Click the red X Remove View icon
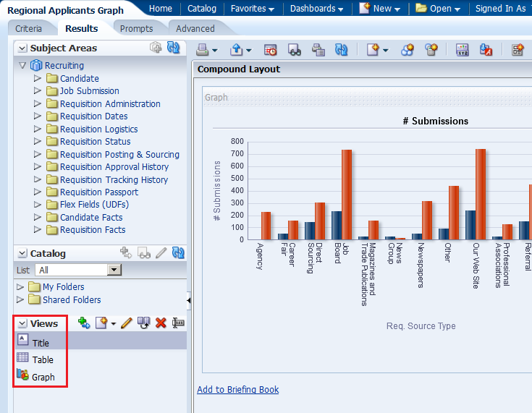The width and height of the screenshot is (532, 413). tap(161, 323)
